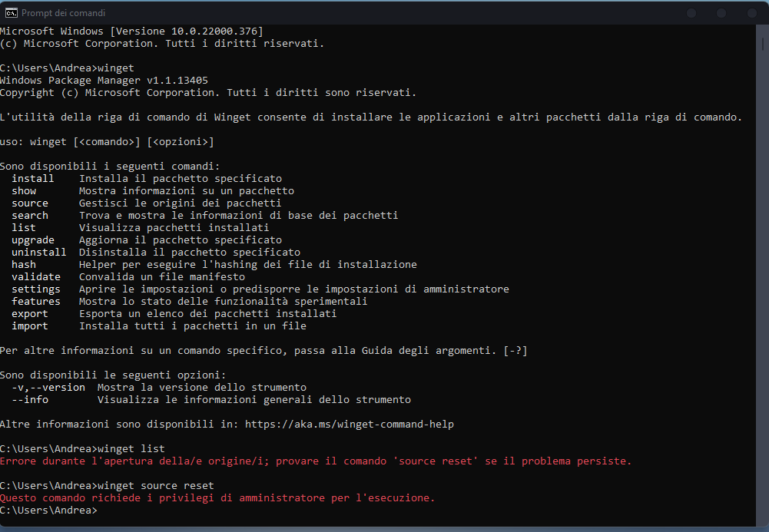The image size is (769, 532).
Task: Click 'Gestisci le origini dei pacchetti' description
Action: [x=180, y=203]
